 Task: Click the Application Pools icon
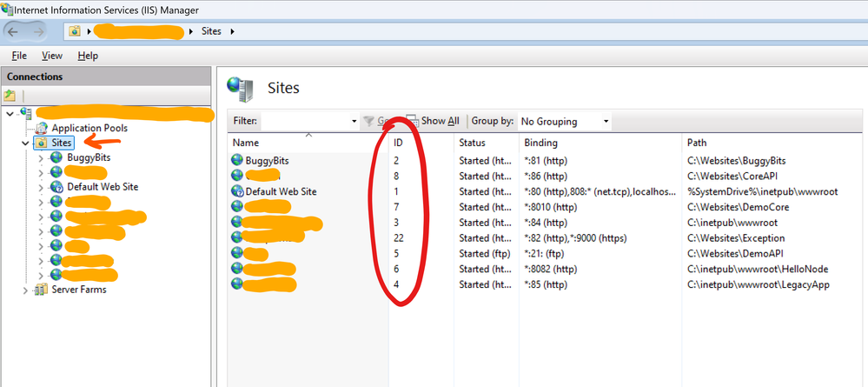click(42, 128)
